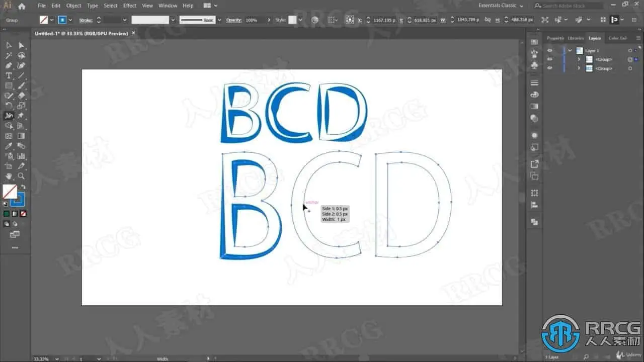Select the Curvature tool
644x362 pixels.
21,66
